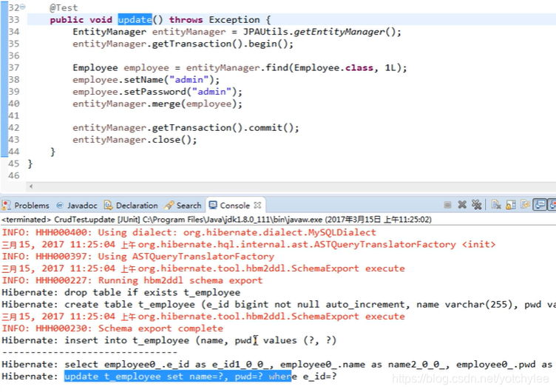This screenshot has height=392, width=556.
Task: Click the 'select employee0_.e_id' console line
Action: tap(279, 365)
